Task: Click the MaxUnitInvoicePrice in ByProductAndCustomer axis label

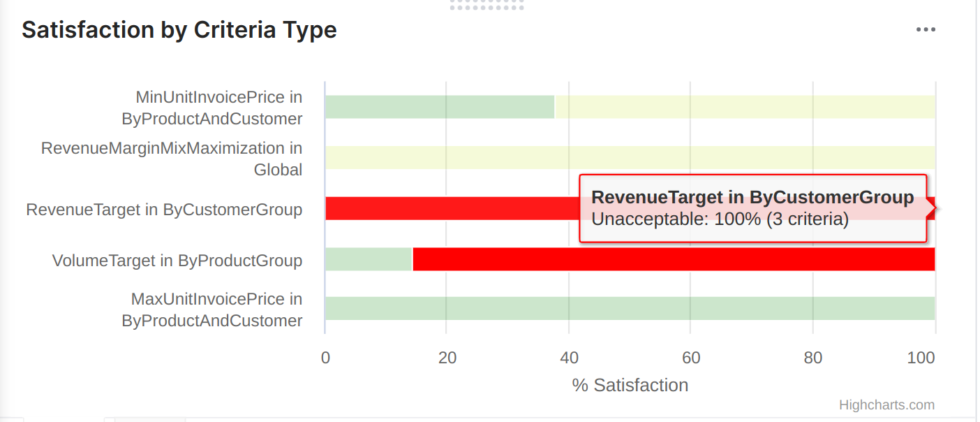Action: (x=212, y=310)
